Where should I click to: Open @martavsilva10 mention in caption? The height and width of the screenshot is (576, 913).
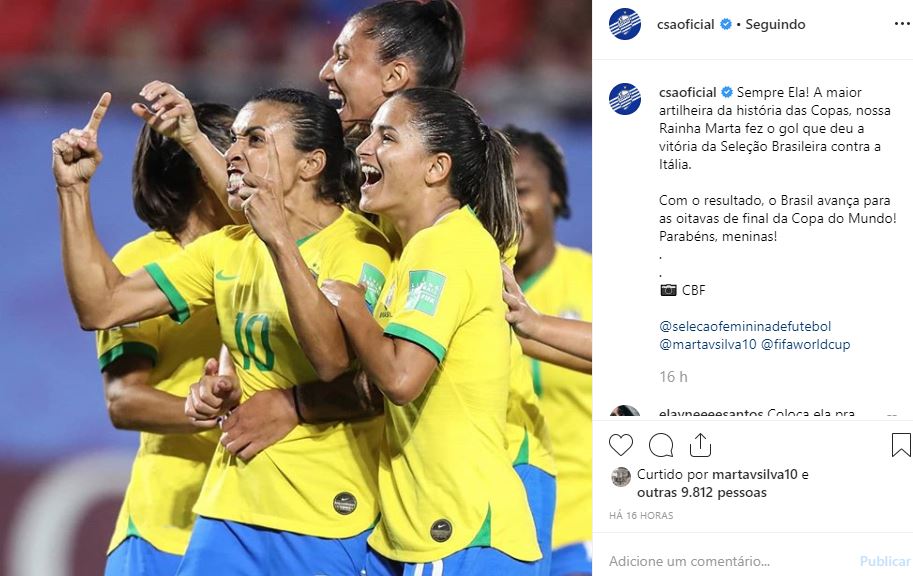(x=707, y=344)
